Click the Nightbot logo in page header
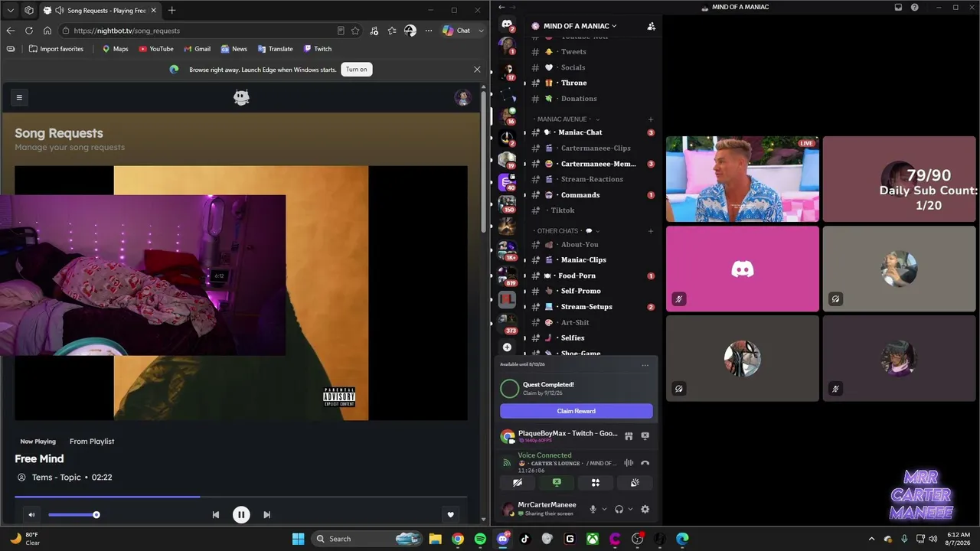Viewport: 980px width, 551px height. pos(241,97)
